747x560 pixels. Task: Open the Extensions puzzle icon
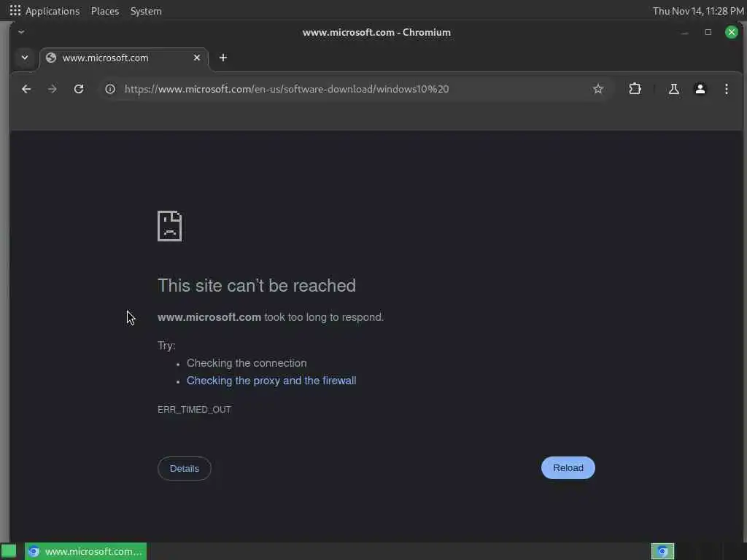coord(635,89)
